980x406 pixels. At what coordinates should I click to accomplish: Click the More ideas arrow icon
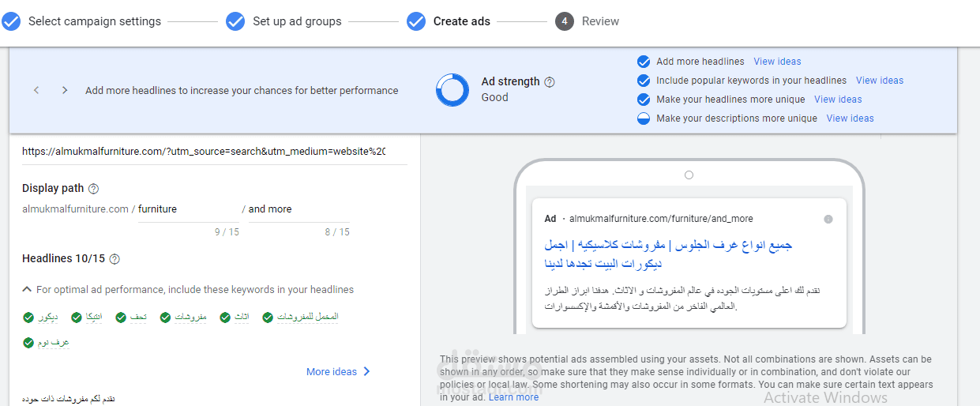[x=366, y=372]
